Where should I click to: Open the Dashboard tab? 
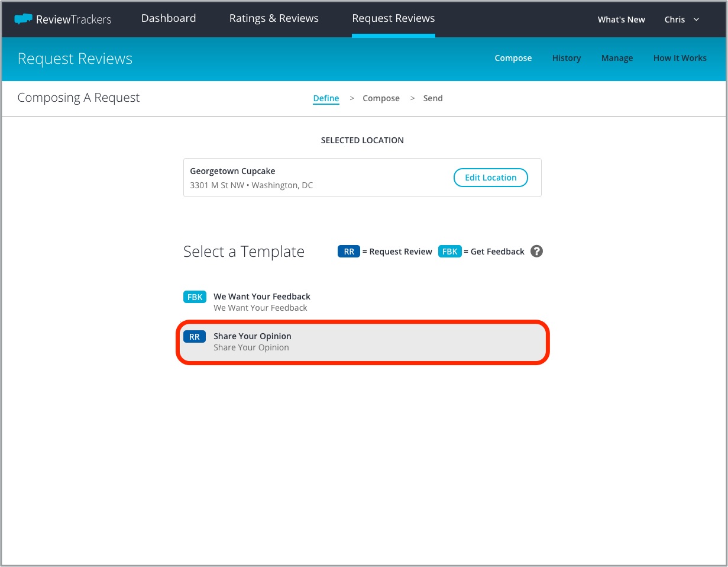pos(169,18)
